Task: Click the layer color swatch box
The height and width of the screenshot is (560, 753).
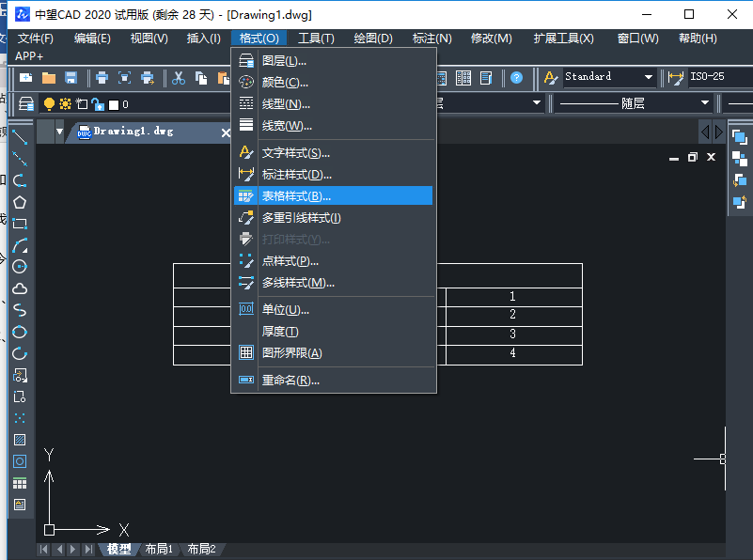Action: click(x=114, y=104)
